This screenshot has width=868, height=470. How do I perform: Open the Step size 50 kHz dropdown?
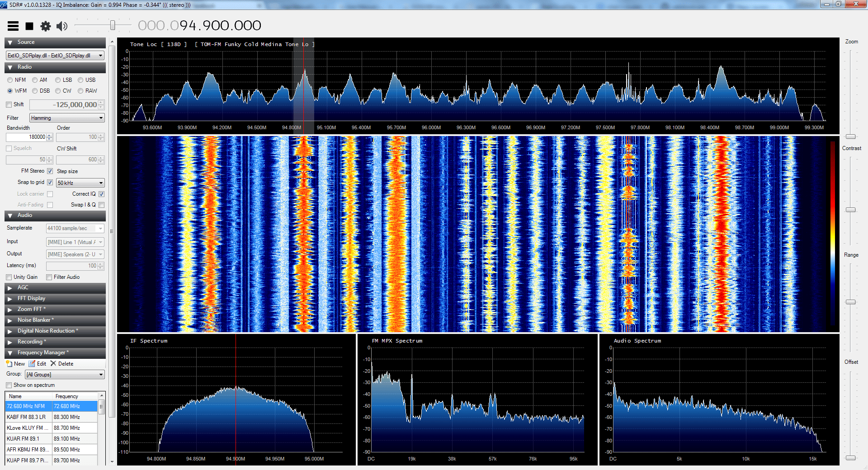80,183
